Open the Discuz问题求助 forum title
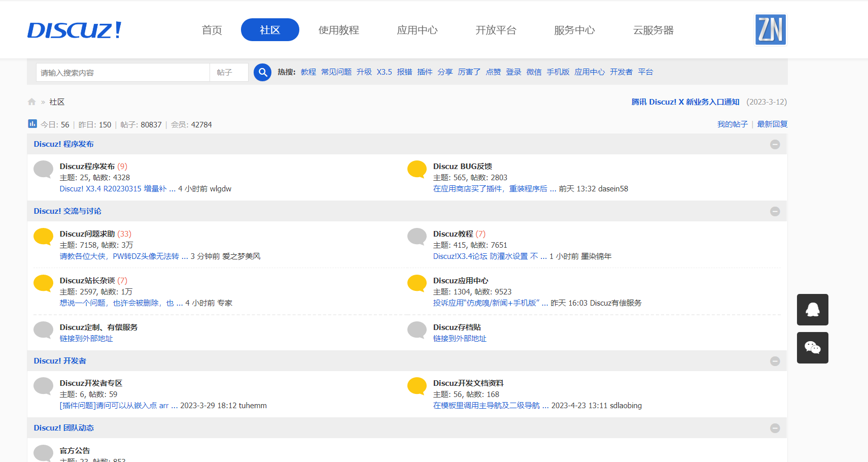Image resolution: width=868 pixels, height=462 pixels. point(87,234)
